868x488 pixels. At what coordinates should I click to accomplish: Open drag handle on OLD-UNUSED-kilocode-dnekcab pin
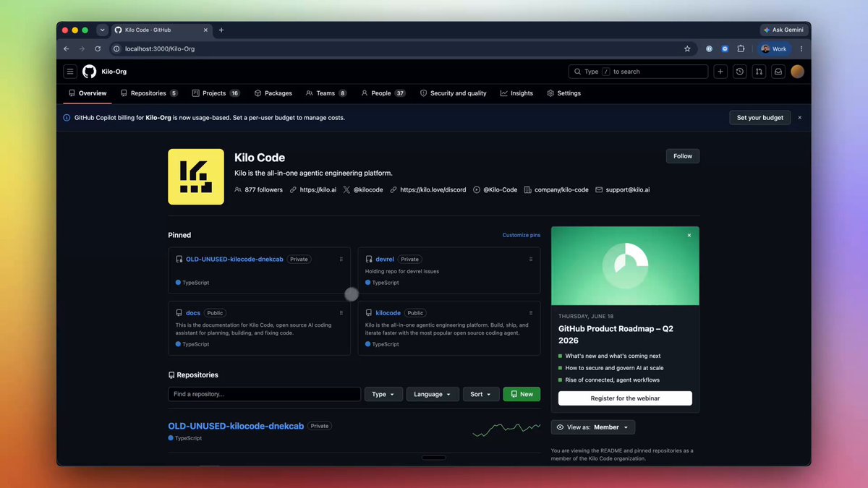(341, 259)
